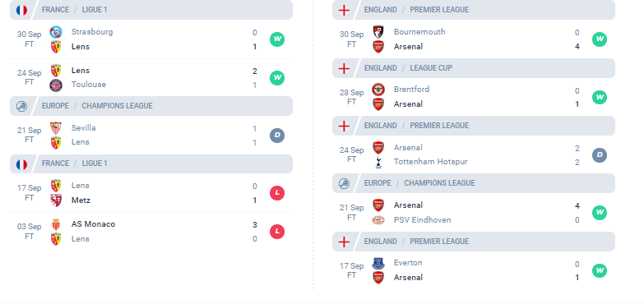Open the AS Monaco team name link
This screenshot has height=304, width=644.
click(x=93, y=224)
